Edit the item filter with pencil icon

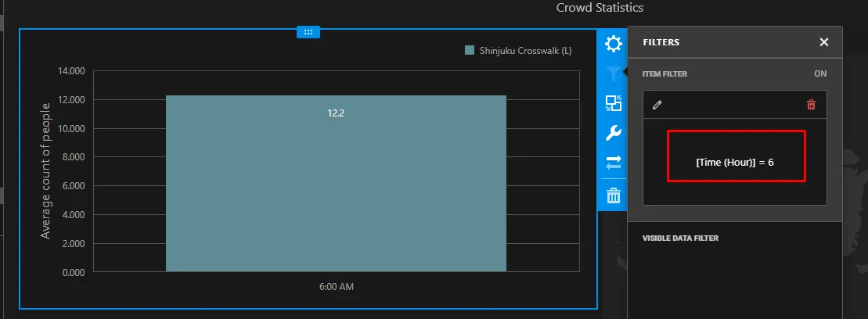point(657,105)
